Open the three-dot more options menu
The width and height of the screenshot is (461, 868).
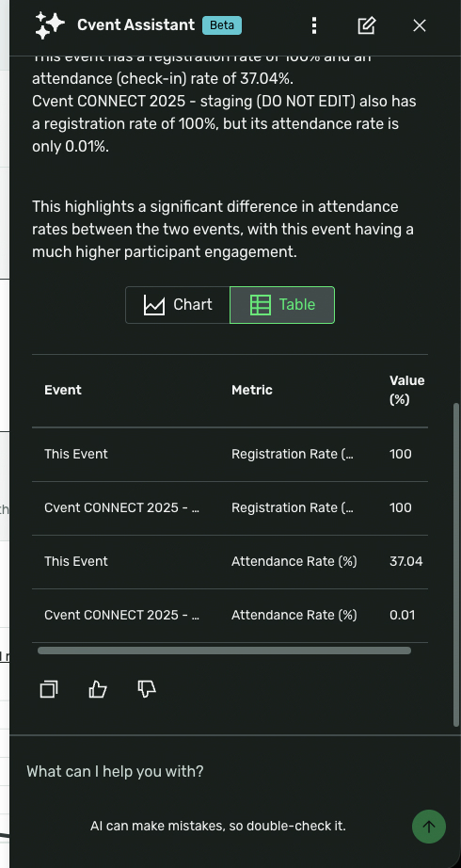pos(314,25)
